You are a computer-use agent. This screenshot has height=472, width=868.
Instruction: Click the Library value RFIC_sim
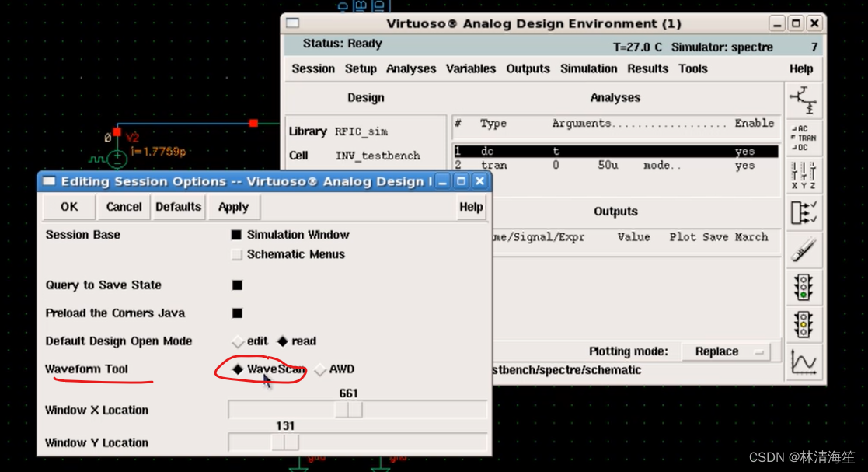[361, 132]
